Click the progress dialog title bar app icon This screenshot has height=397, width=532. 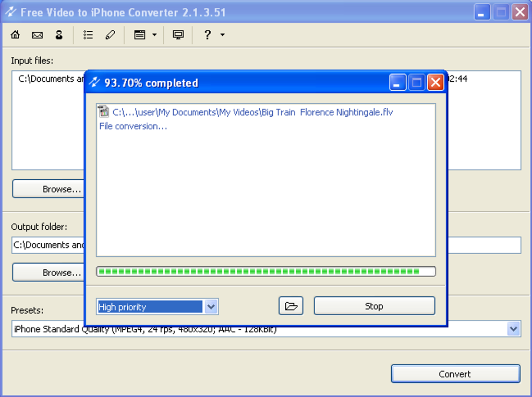(x=94, y=82)
